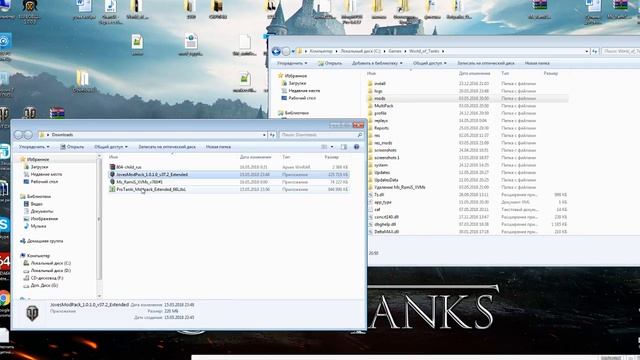640x360 pixels.
Task: Click the install folder icon in World_of_Tanks
Action: pos(370,83)
